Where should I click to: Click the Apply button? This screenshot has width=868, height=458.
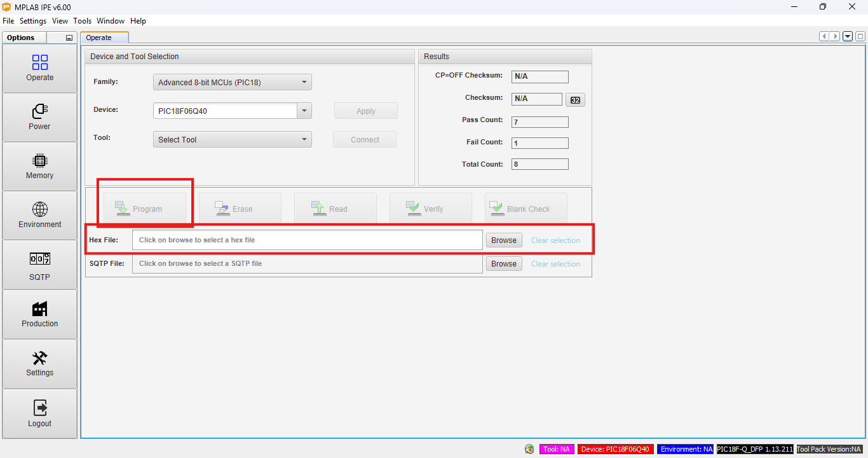366,111
